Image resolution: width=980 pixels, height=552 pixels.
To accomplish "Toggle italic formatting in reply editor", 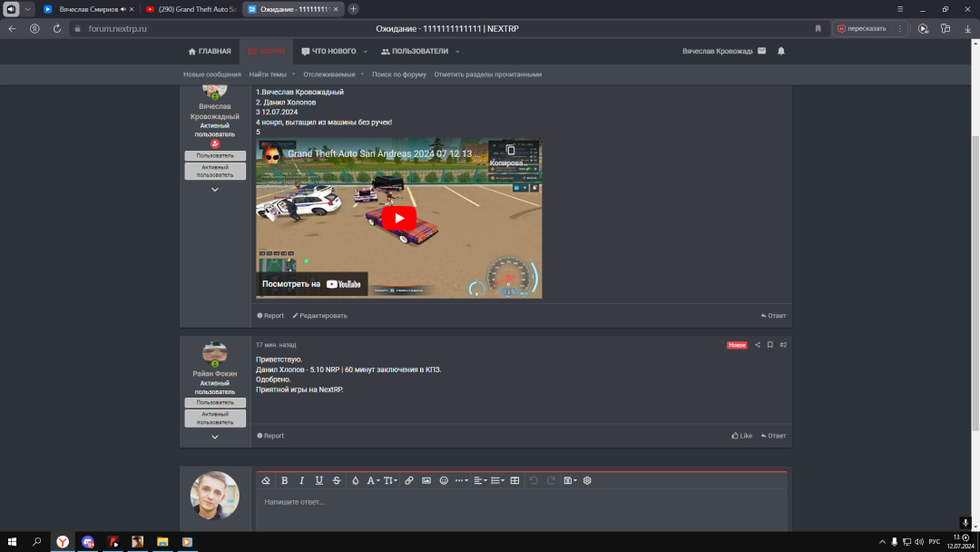I will coord(301,481).
